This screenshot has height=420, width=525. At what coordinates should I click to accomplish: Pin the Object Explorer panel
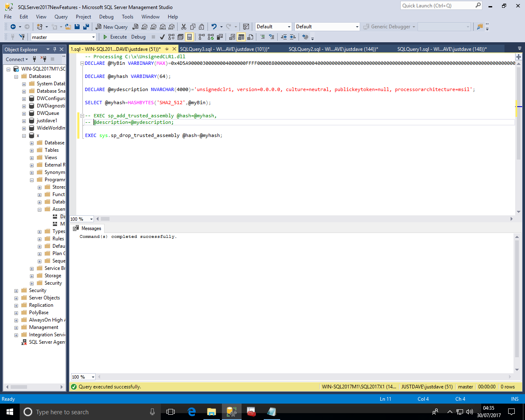coord(55,49)
